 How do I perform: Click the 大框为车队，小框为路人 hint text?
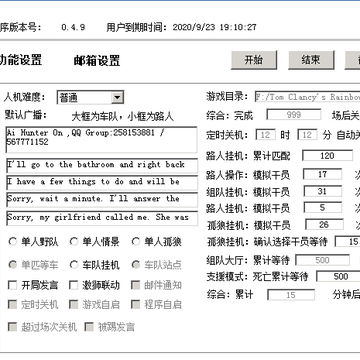tap(123, 117)
